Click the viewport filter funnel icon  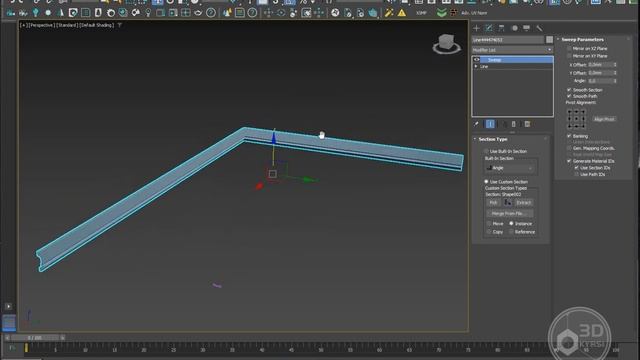coord(120,25)
